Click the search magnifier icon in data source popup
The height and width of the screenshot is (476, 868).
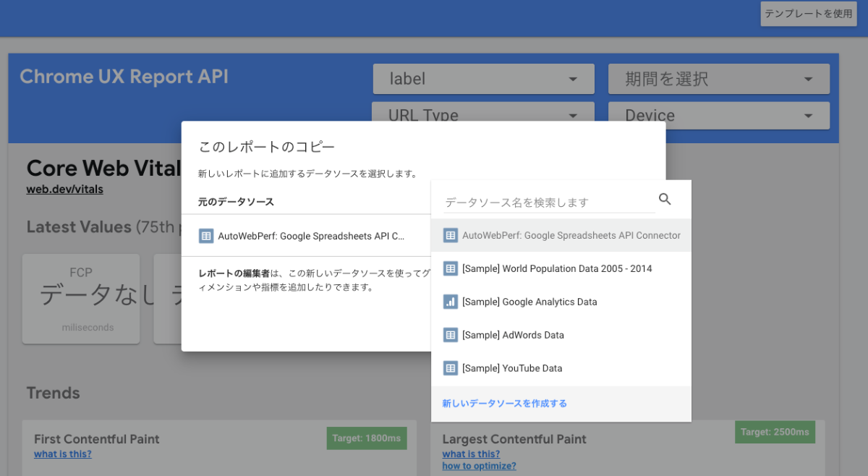665,200
